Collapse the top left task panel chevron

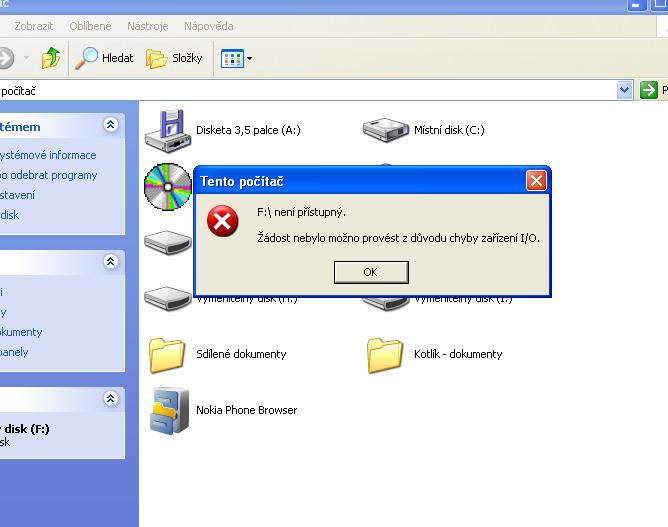[x=111, y=125]
